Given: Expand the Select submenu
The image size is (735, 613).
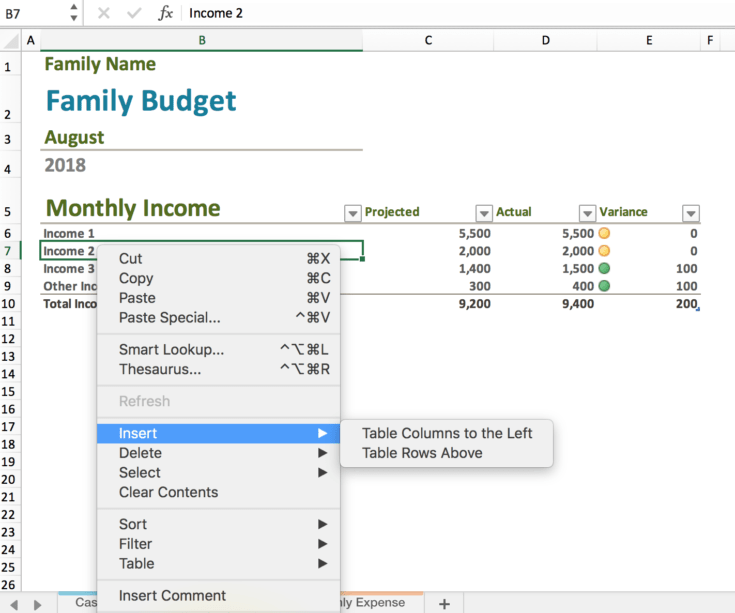Looking at the screenshot, I should tap(218, 472).
